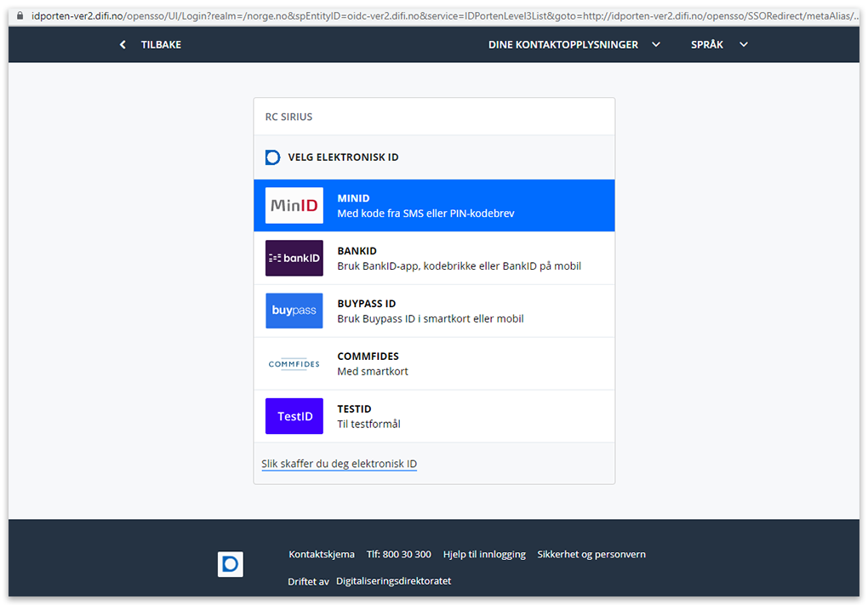Open the Digitaliseringsdirektoratet link
This screenshot has width=868, height=605.
[x=393, y=581]
